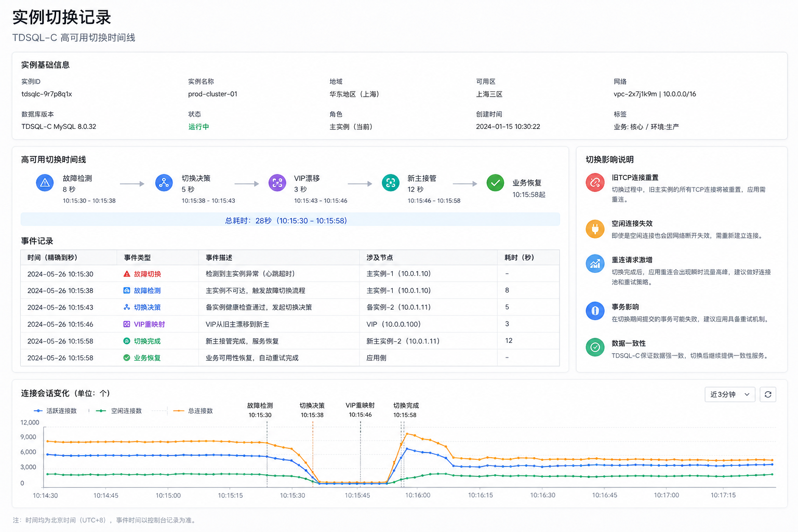This screenshot has height=532, width=798.
Task: Toggle the 总连接数 legend series
Action: 193,411
